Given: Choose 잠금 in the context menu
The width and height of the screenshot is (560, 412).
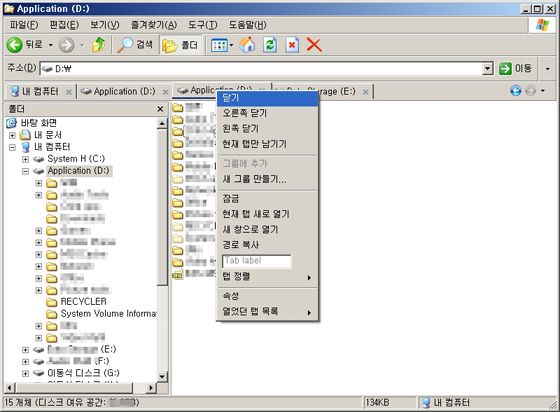Looking at the screenshot, I should click(267, 199).
